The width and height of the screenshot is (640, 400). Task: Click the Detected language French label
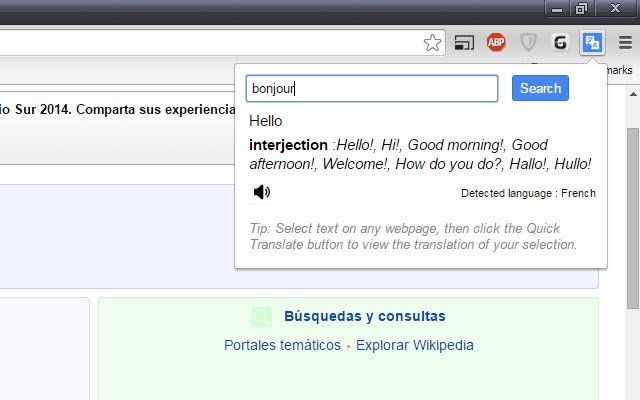coord(528,193)
